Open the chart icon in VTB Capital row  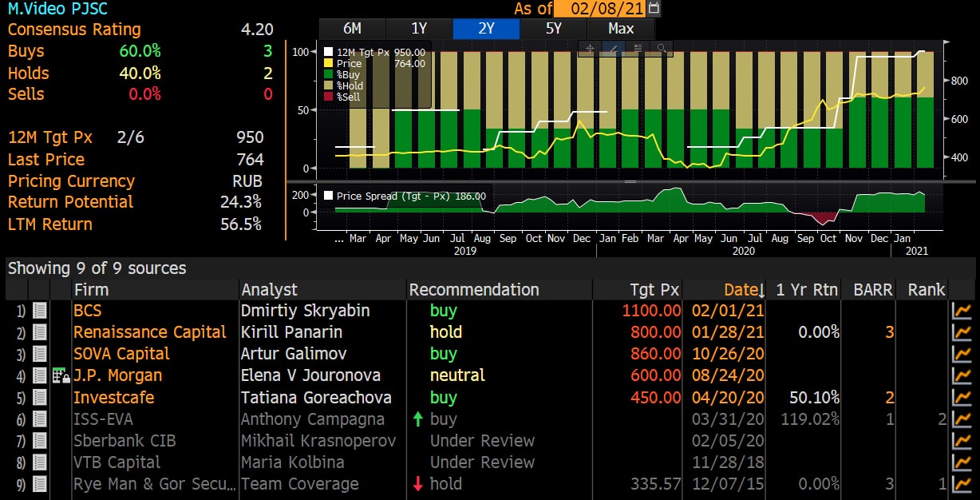[962, 462]
